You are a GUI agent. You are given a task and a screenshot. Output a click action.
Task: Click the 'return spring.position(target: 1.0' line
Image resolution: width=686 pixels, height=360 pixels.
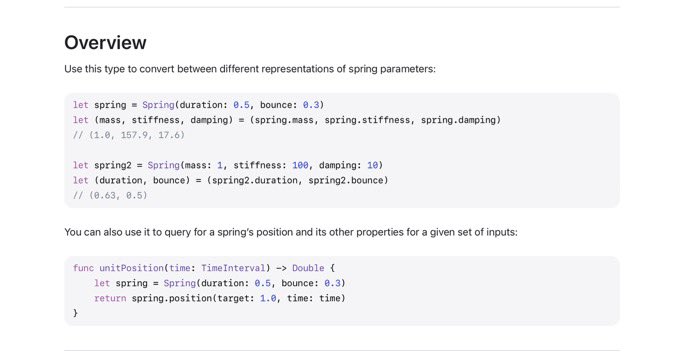pos(220,298)
